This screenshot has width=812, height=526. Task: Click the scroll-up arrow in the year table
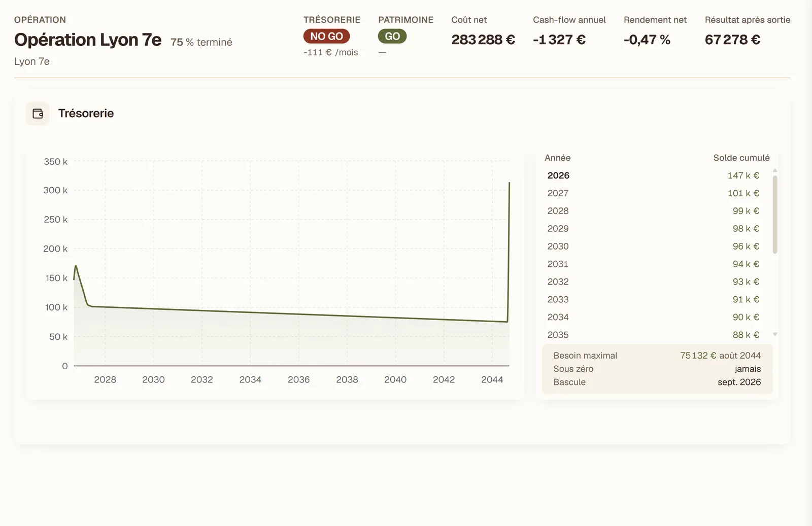click(x=775, y=170)
